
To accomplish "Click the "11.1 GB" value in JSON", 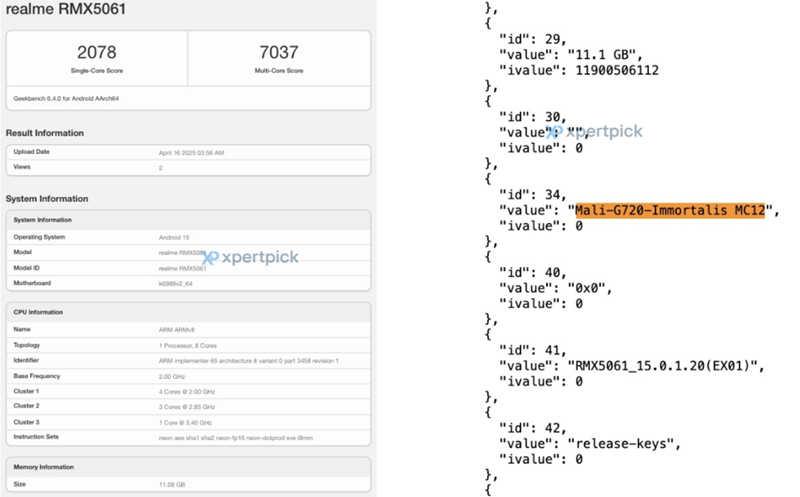I will point(606,54).
